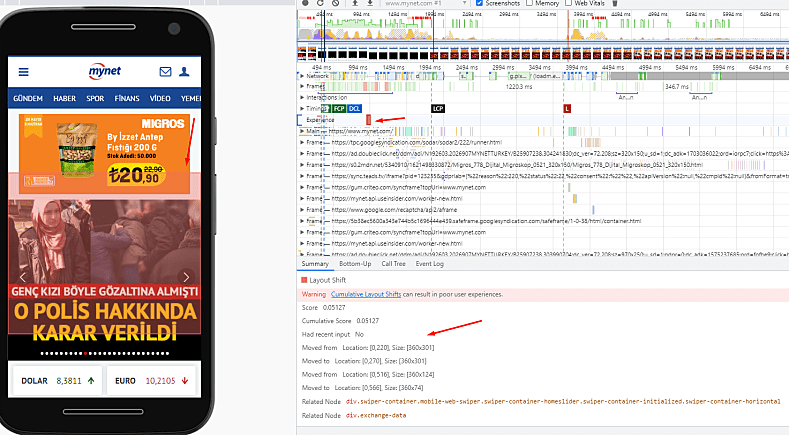The height and width of the screenshot is (435, 789).
Task: Click the O POLİS HAKKINDA KARAR VERİLDİ headline
Action: [105, 322]
